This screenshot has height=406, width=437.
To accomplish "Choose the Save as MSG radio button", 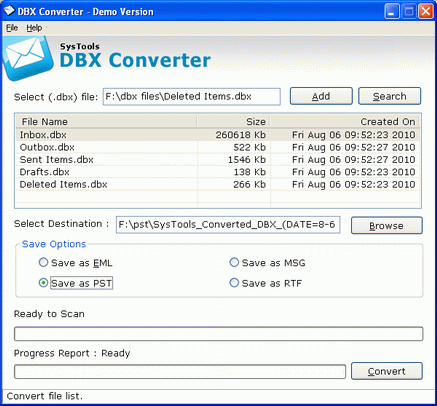I will 234,263.
